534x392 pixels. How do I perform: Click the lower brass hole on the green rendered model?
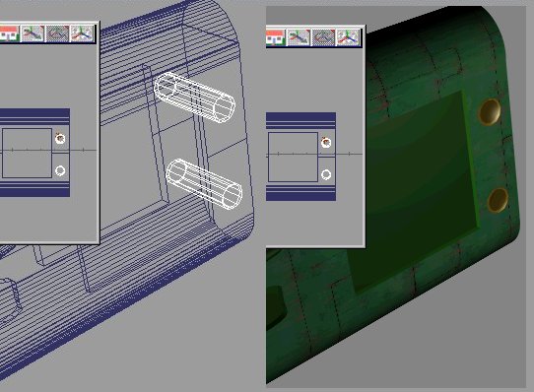(x=498, y=200)
